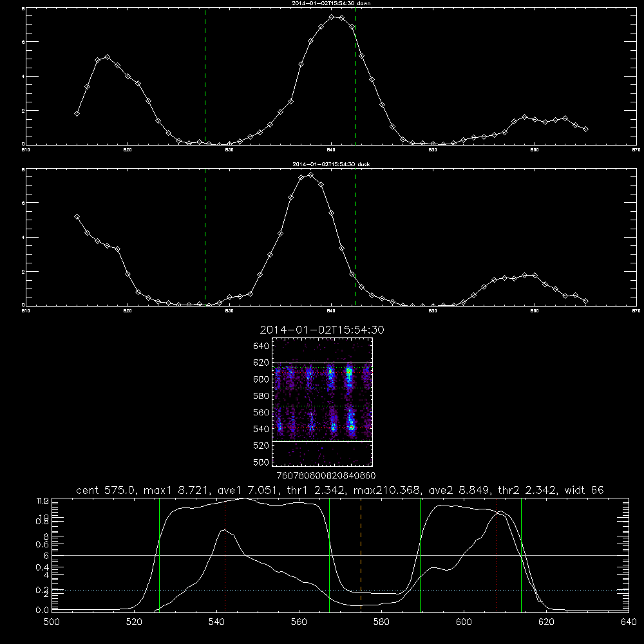The height and width of the screenshot is (644, 644).
Task: Click 'ave1 7.051' in the stats line
Action: (249, 490)
